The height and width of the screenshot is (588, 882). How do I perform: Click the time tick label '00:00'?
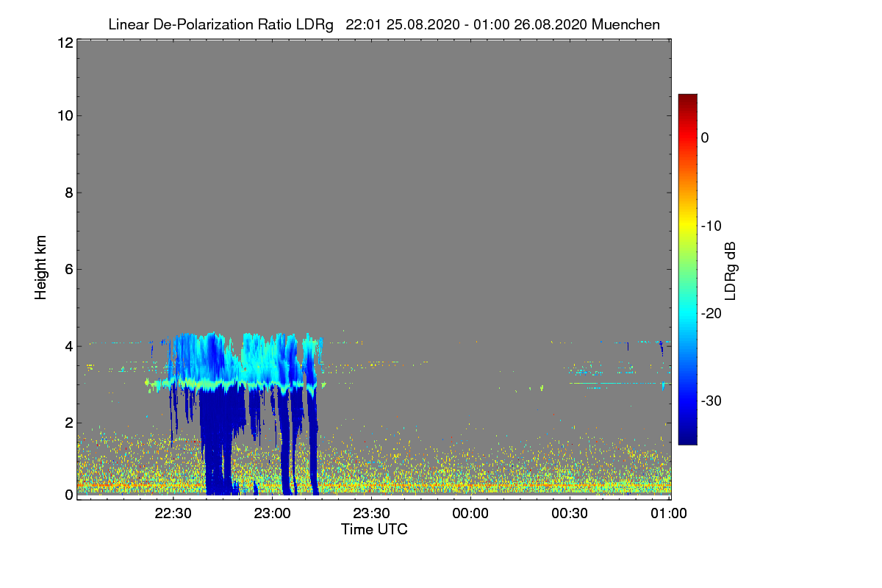[470, 514]
